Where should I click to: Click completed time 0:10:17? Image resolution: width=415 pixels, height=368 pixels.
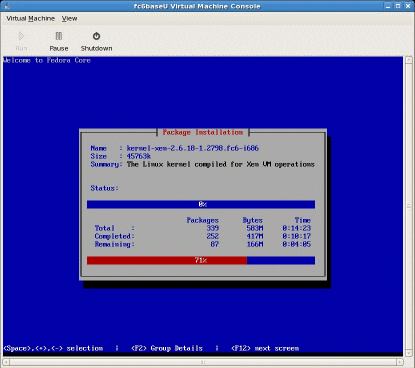[x=296, y=236]
